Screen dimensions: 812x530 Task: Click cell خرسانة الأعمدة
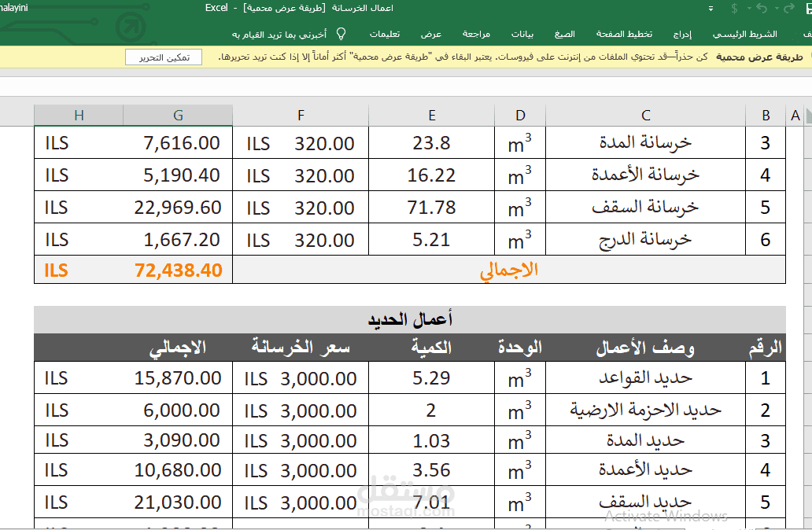tap(646, 175)
